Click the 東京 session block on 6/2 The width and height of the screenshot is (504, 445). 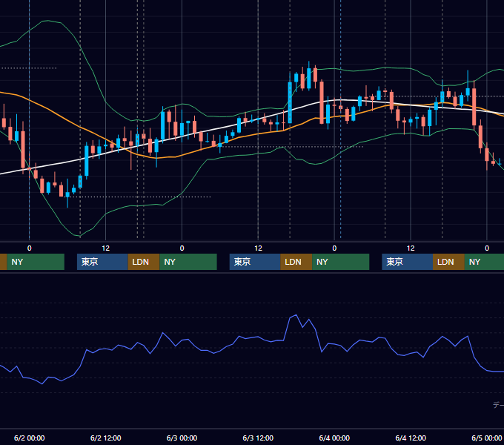pos(102,262)
